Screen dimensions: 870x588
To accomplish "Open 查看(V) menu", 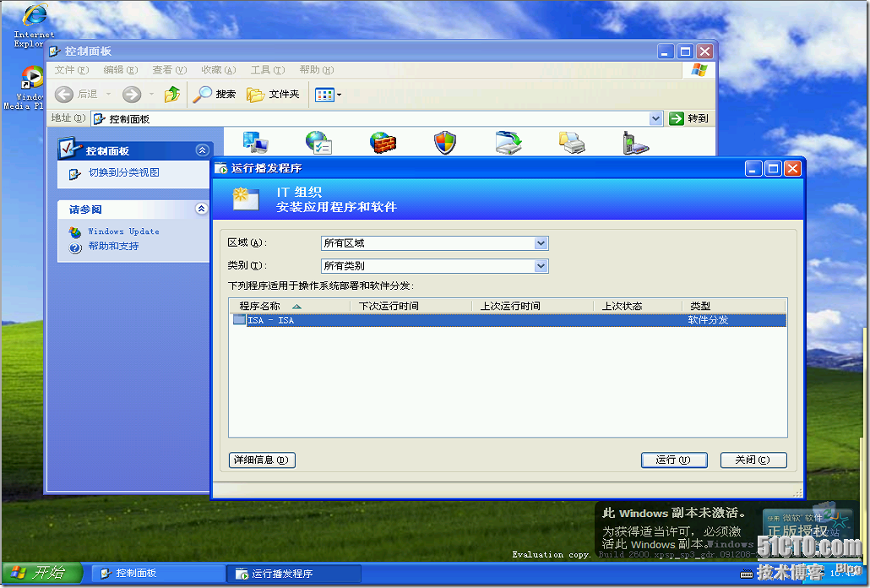I will point(169,70).
